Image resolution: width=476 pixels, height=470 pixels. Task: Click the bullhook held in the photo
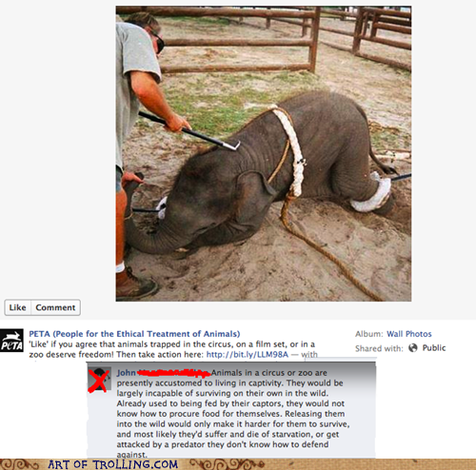click(x=189, y=131)
